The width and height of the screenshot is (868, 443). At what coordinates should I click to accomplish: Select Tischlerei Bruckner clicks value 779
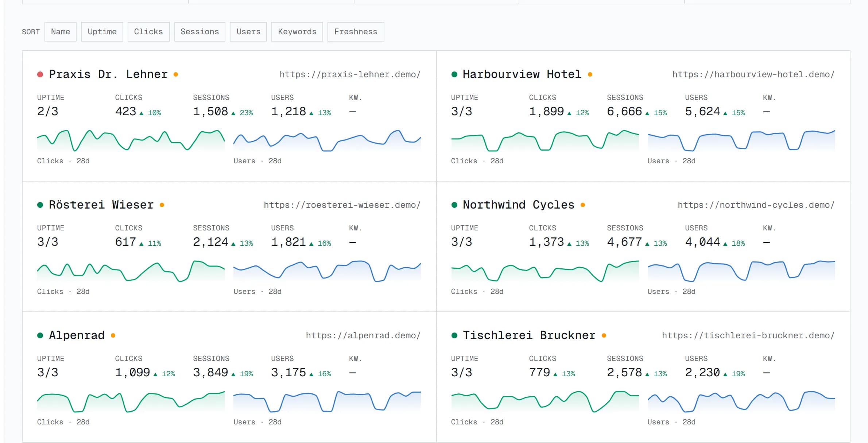pos(539,373)
